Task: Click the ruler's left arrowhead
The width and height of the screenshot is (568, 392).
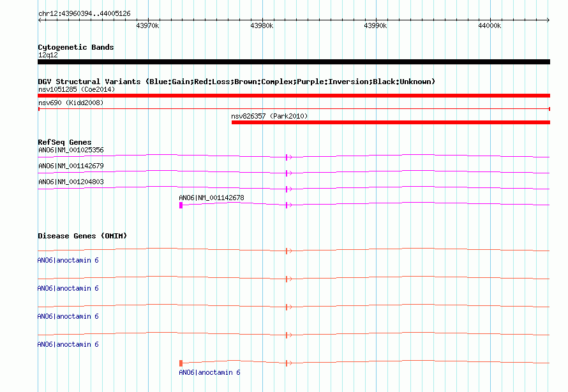Action: pos(40,20)
